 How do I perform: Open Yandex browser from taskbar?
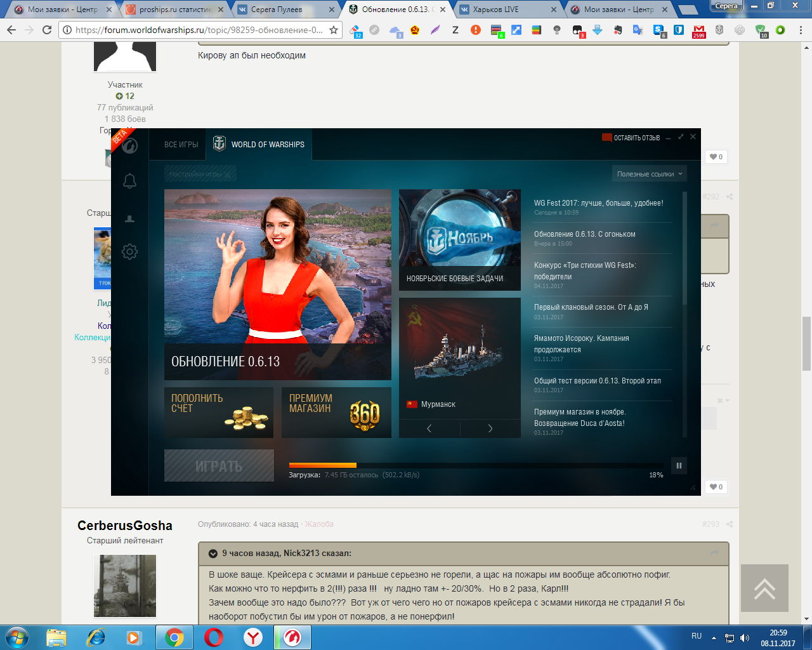[x=253, y=637]
